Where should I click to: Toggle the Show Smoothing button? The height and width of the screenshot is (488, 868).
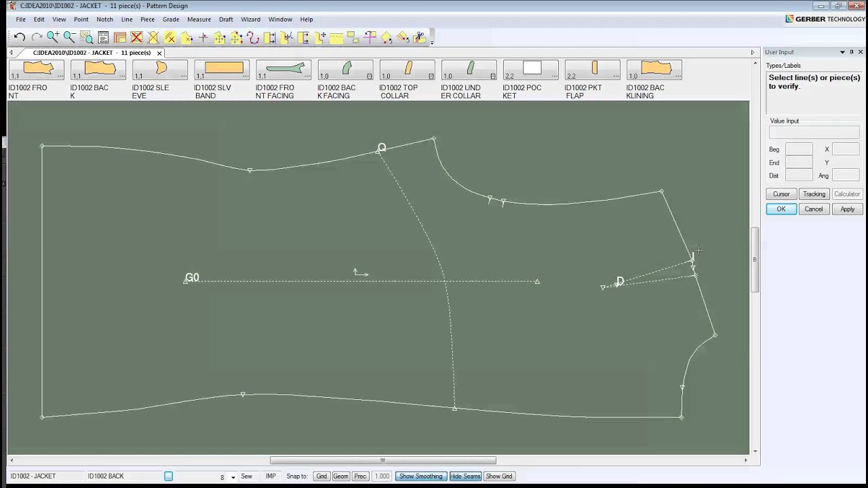coord(420,476)
